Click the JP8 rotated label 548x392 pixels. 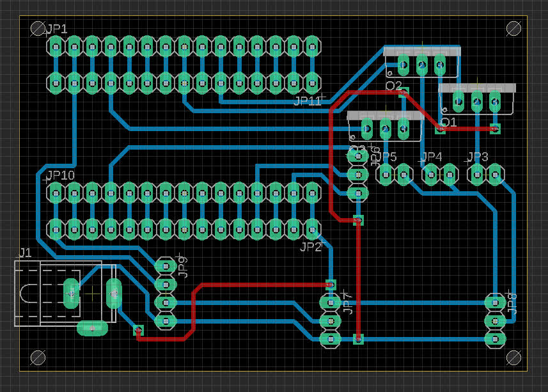(x=512, y=303)
